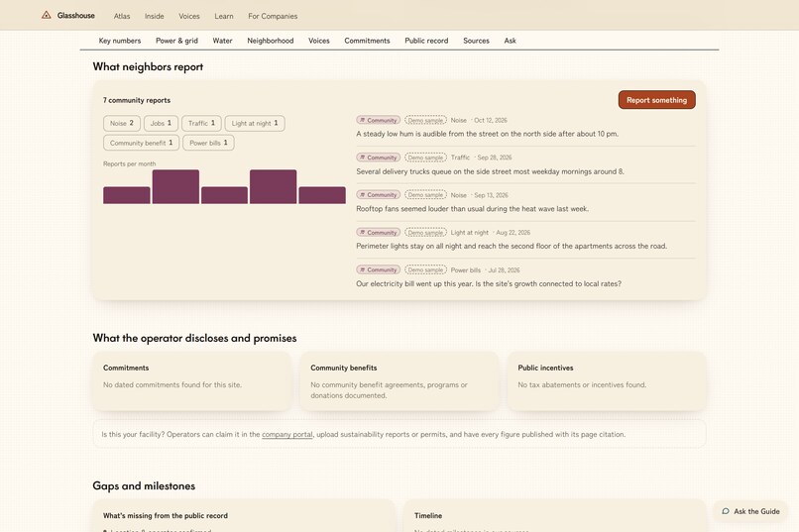
Task: Select the last bar in monthly chart
Action: (322, 195)
